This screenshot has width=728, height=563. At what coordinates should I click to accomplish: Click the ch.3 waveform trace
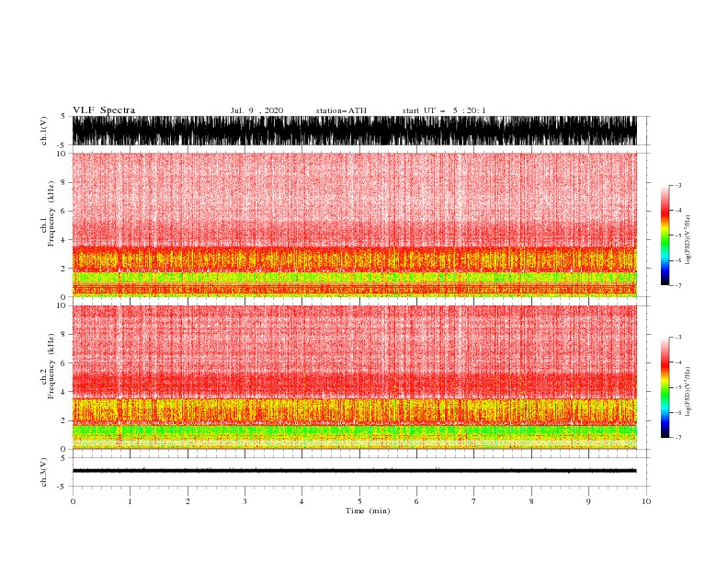355,471
